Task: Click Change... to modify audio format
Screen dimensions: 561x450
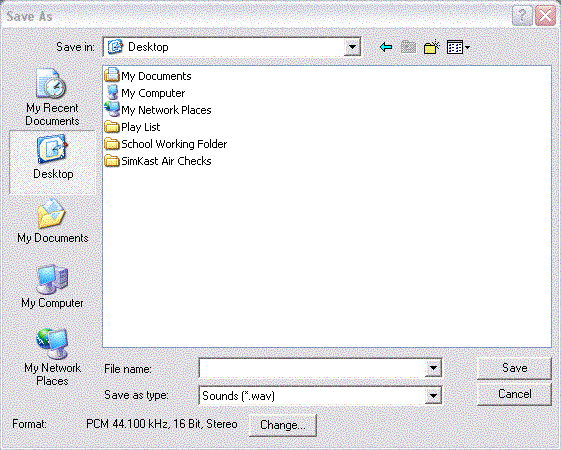Action: (283, 425)
